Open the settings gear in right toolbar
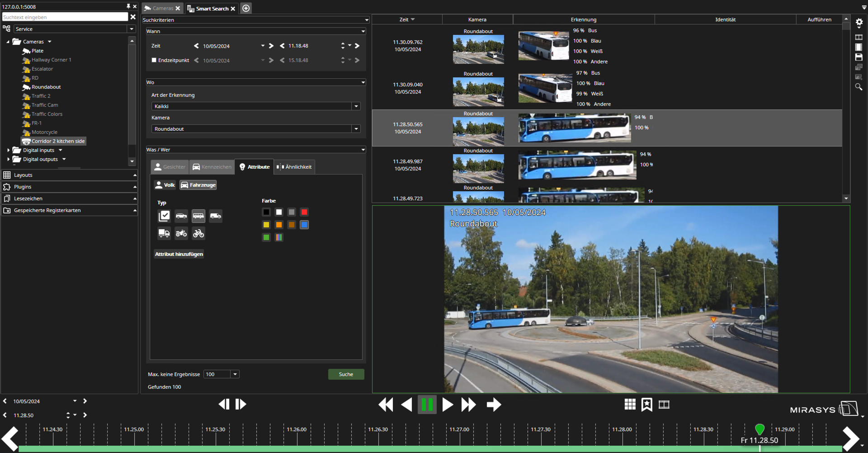Image resolution: width=868 pixels, height=453 pixels. (859, 22)
